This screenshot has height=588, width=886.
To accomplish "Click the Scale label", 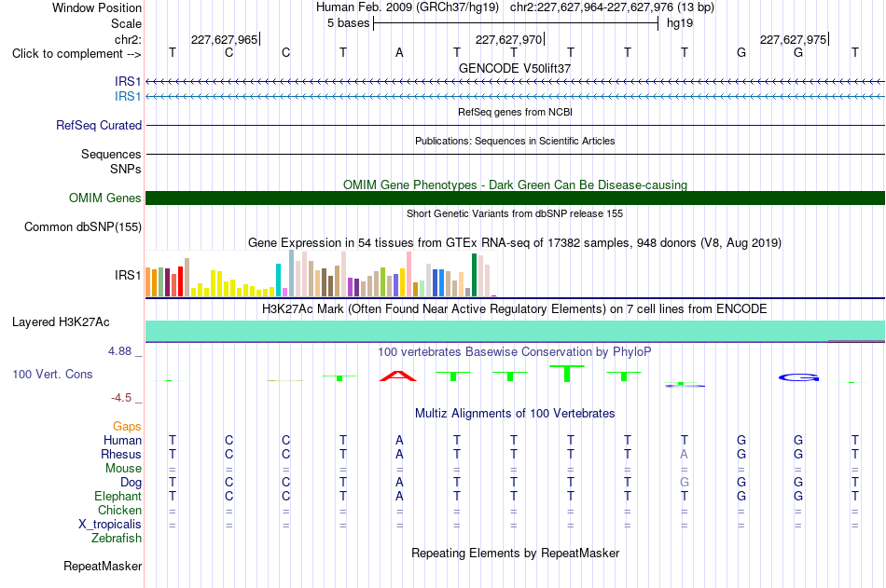I will pos(126,23).
